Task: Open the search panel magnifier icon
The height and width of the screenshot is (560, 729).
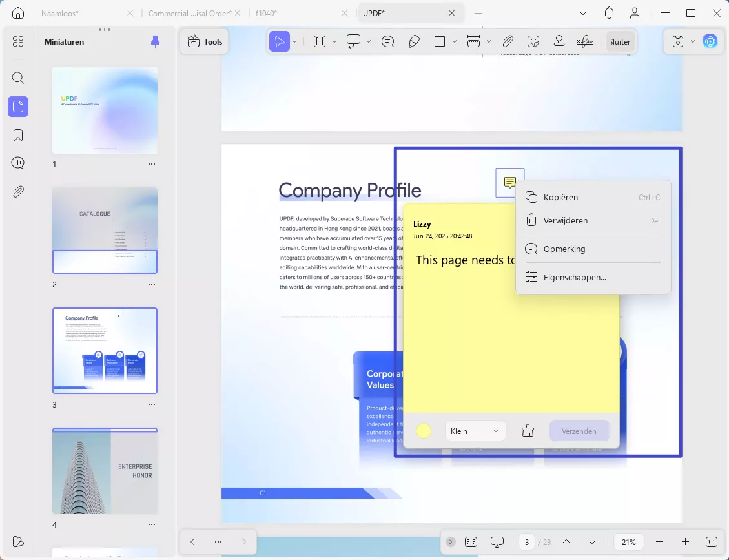Action: click(18, 78)
